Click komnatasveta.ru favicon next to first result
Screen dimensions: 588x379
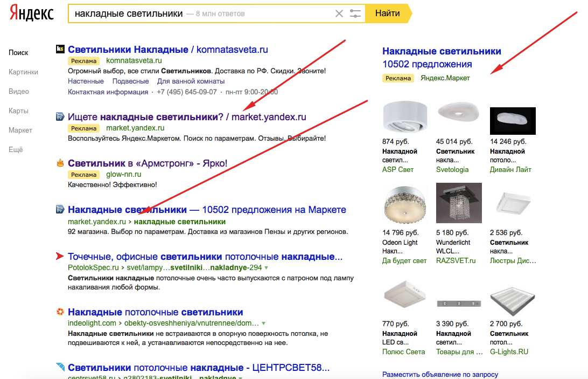point(60,49)
